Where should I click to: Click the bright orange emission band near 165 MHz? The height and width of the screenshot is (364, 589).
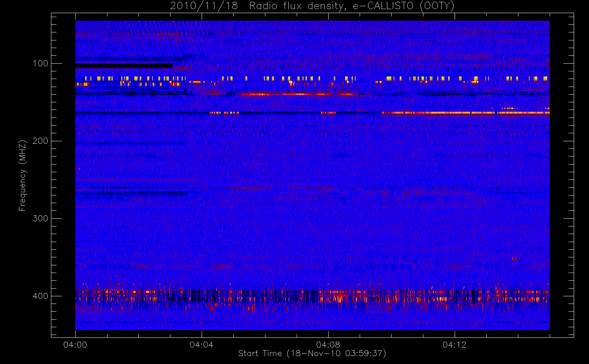click(x=466, y=113)
